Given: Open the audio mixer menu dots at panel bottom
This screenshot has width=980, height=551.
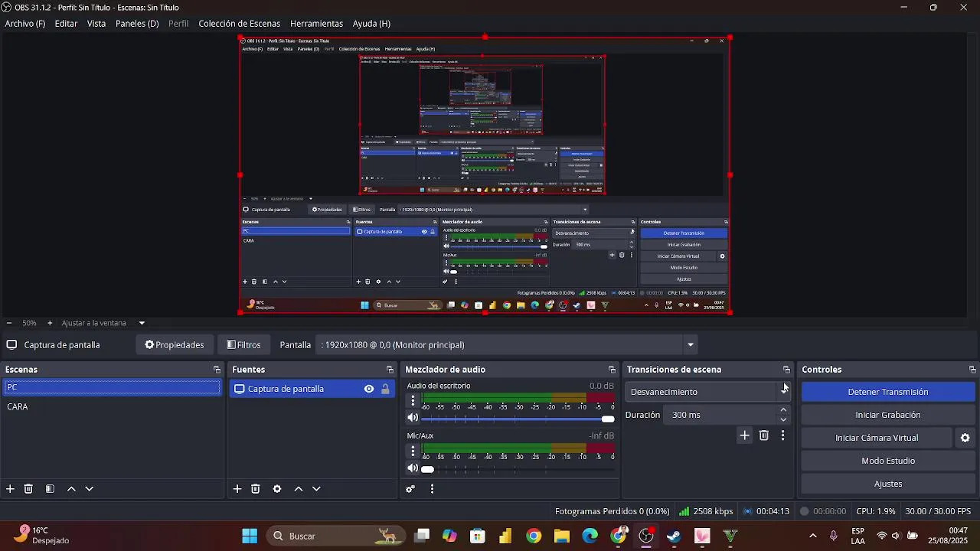Looking at the screenshot, I should pyautogui.click(x=432, y=489).
